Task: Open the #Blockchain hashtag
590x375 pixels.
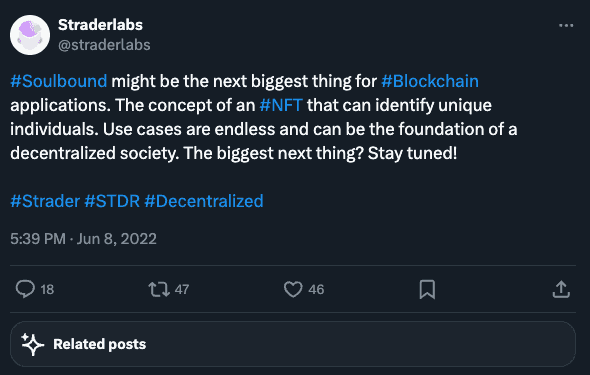Action: click(x=430, y=81)
